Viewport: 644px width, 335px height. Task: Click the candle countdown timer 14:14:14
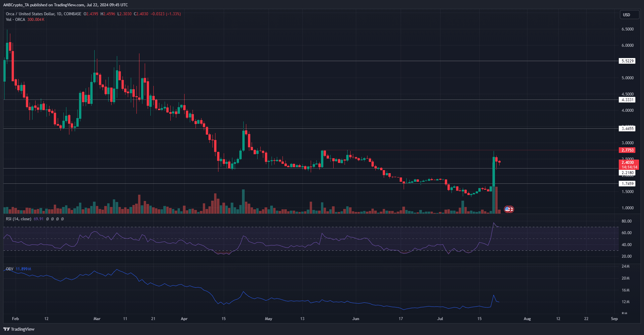629,167
